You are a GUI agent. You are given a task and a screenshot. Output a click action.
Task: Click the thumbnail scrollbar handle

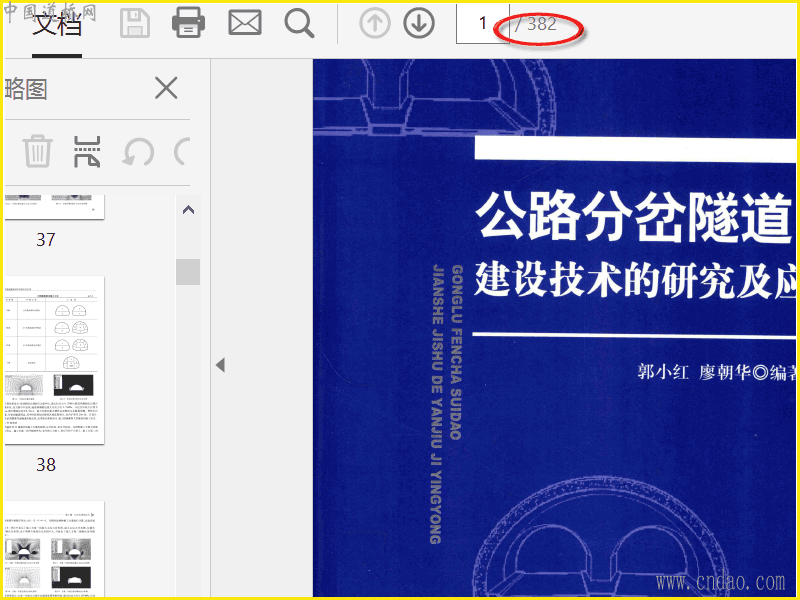tap(188, 271)
